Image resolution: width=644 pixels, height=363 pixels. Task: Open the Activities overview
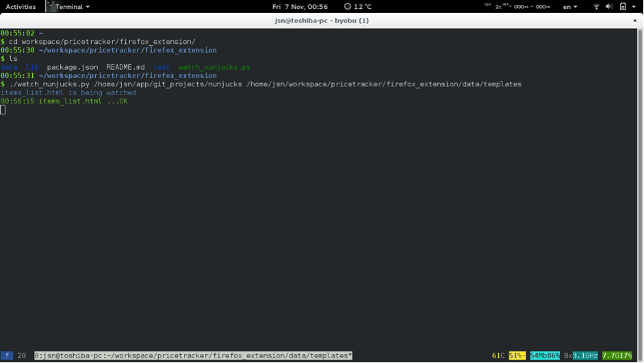[21, 7]
